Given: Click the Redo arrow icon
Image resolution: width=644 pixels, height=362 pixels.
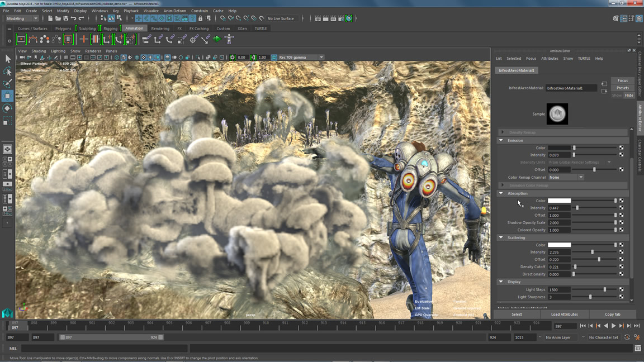Looking at the screenshot, I should point(81,18).
